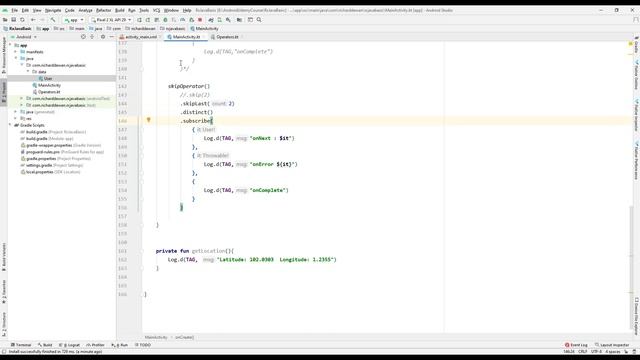The width and height of the screenshot is (640, 360).
Task: Select the MainActivity.kt editor tab
Action: coord(186,37)
